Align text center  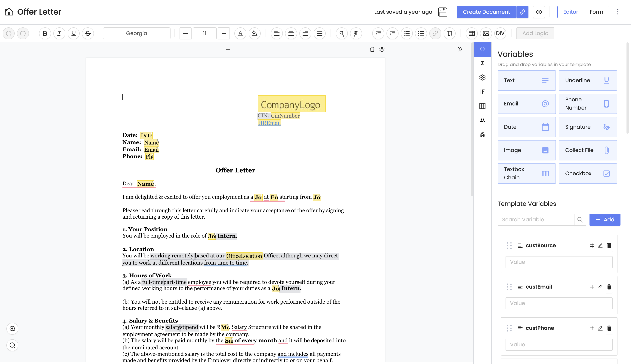click(291, 33)
